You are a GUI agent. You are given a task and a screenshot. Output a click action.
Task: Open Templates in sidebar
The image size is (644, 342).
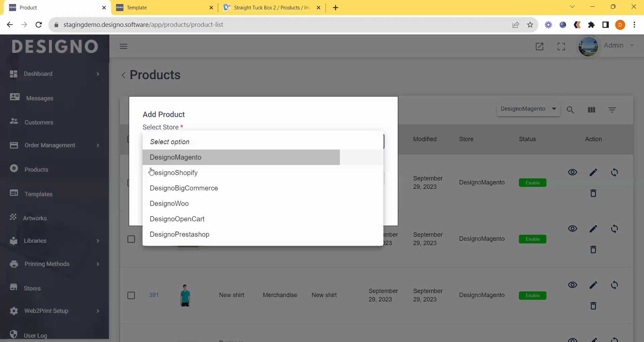(38, 194)
